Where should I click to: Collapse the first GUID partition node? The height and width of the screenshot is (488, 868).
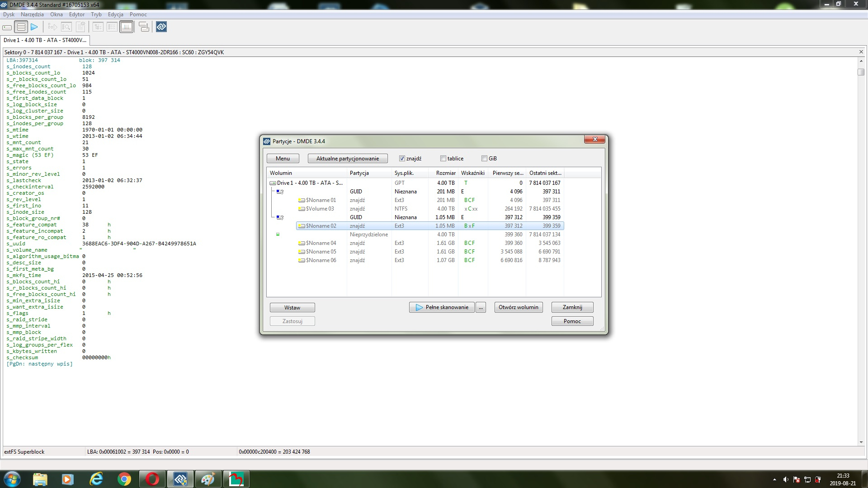point(280,192)
